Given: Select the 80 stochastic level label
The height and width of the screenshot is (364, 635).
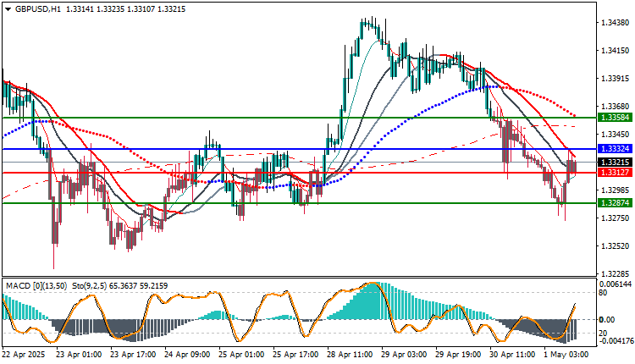Looking at the screenshot, I should (x=603, y=292).
